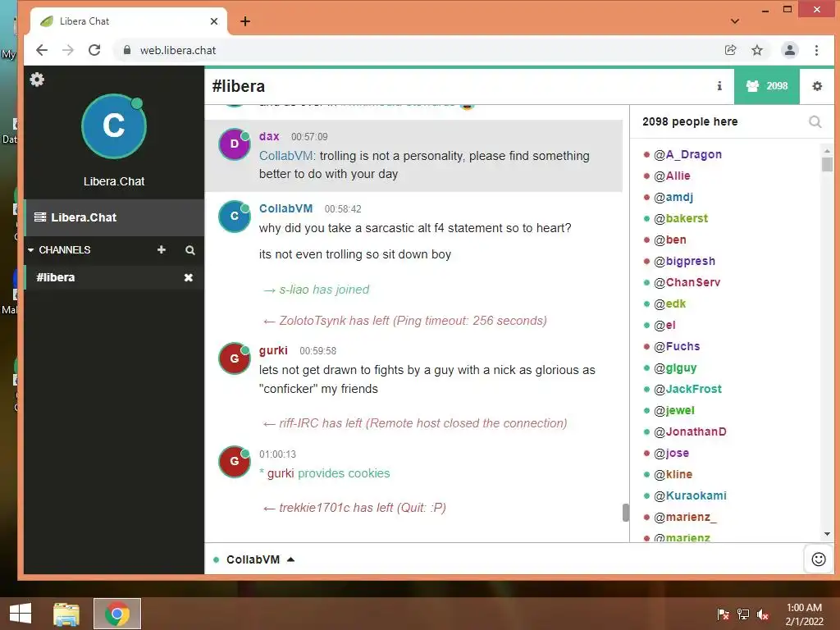840x630 pixels.
Task: Search channels with the magnifier icon
Action: tap(190, 250)
